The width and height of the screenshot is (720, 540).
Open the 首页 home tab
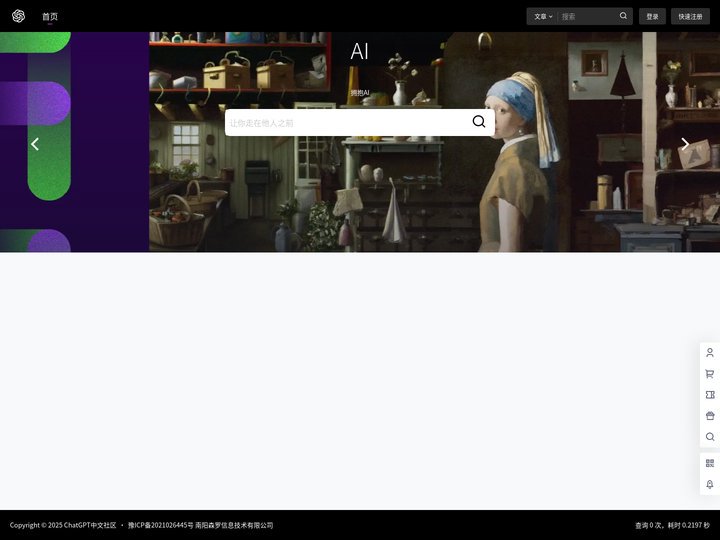tap(50, 17)
